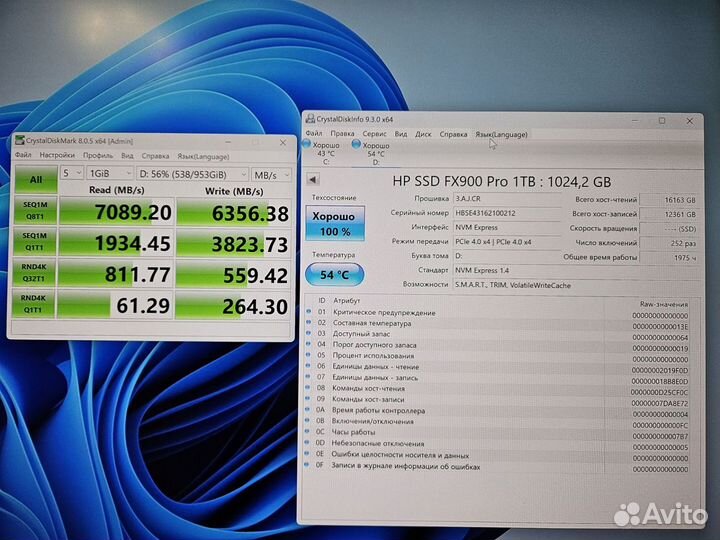This screenshot has width=720, height=540.
Task: Click the power-on count value 252 раз
Action: [669, 243]
